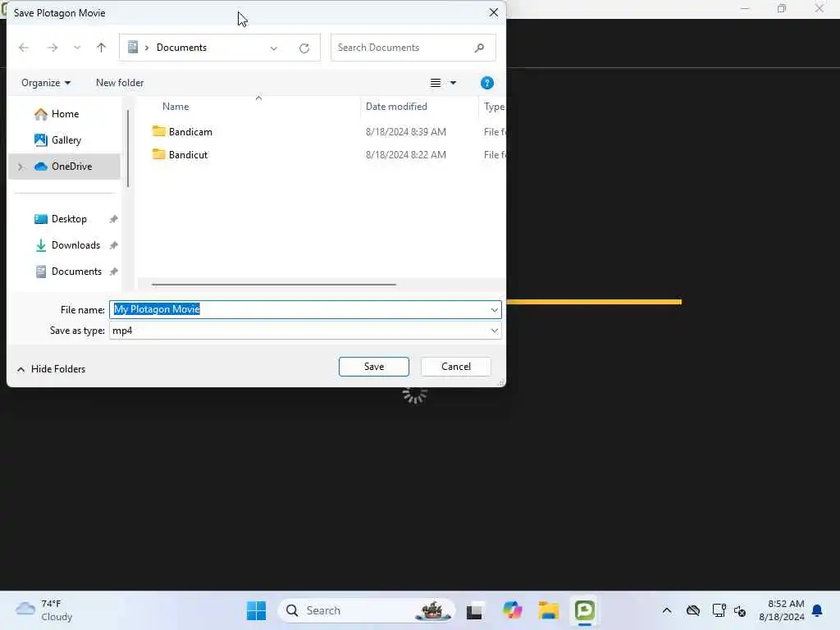Show hidden system tray icons
840x630 pixels.
(x=667, y=610)
